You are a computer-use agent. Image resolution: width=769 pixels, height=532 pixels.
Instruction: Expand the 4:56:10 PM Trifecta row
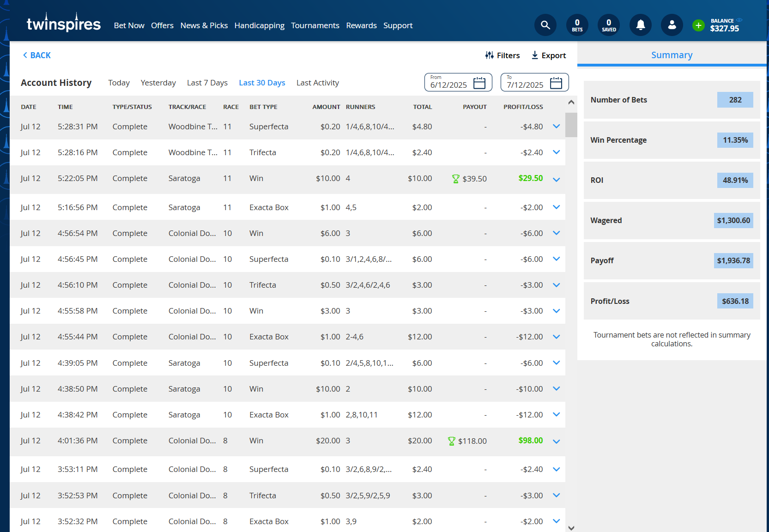[556, 285]
